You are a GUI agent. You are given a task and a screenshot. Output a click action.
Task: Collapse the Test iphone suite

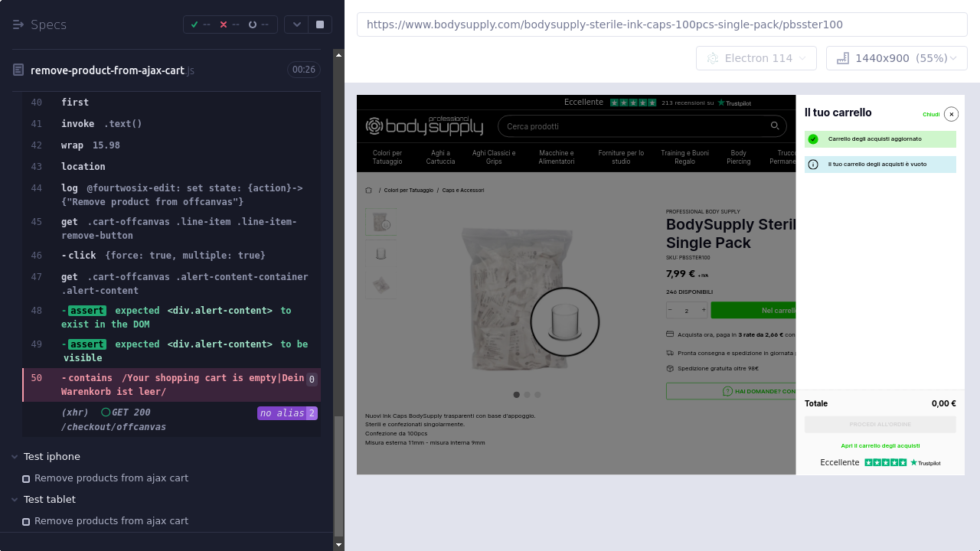(15, 457)
